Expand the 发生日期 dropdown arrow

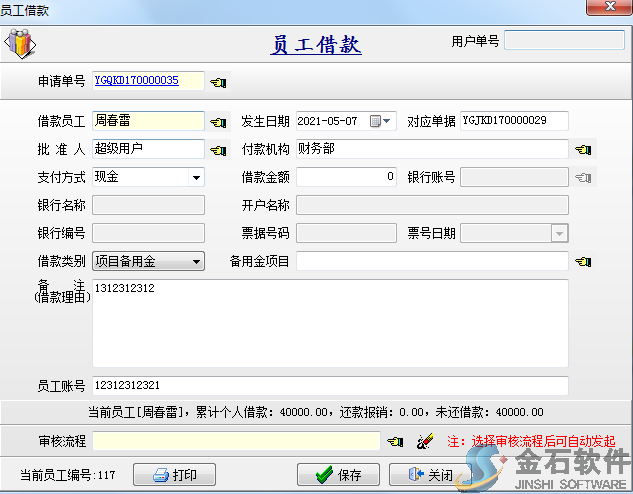tap(389, 121)
